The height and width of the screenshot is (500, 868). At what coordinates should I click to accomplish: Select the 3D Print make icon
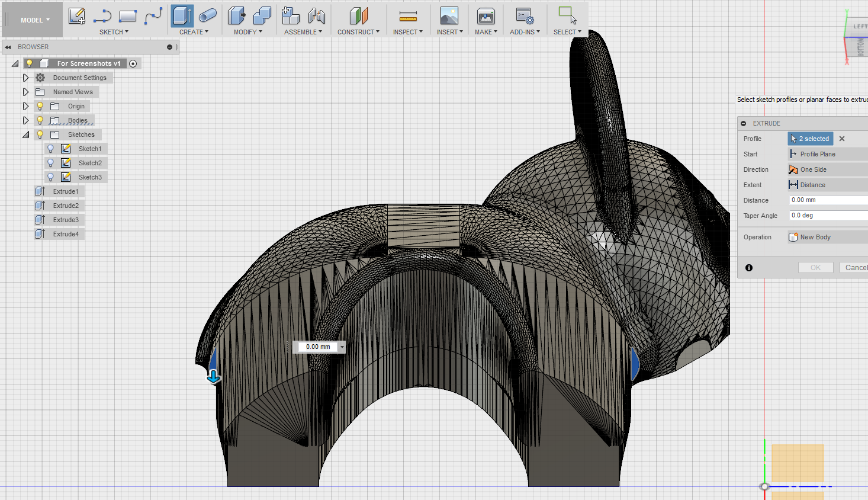click(x=486, y=16)
